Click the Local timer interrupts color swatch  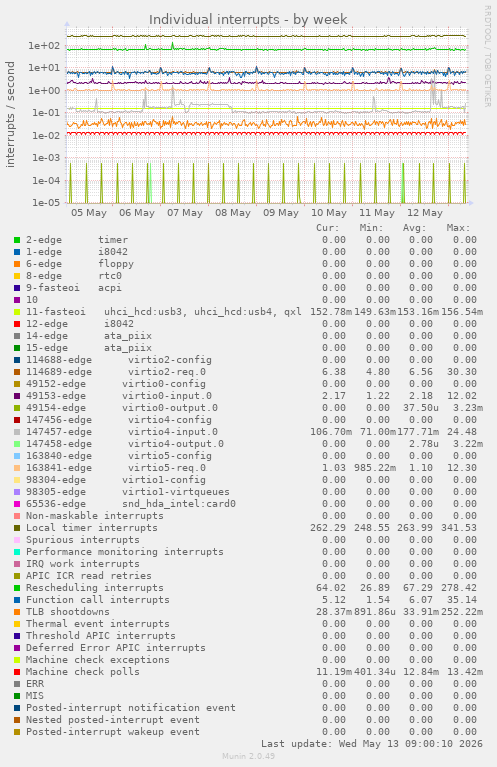tap(17, 528)
